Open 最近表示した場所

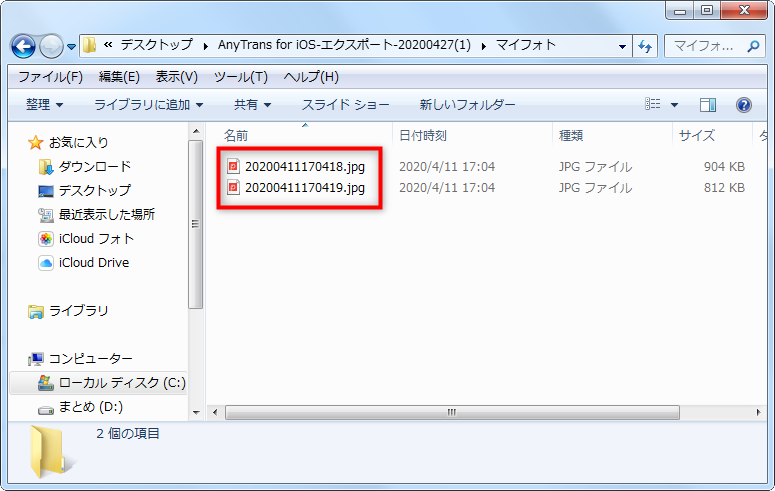pyautogui.click(x=107, y=215)
